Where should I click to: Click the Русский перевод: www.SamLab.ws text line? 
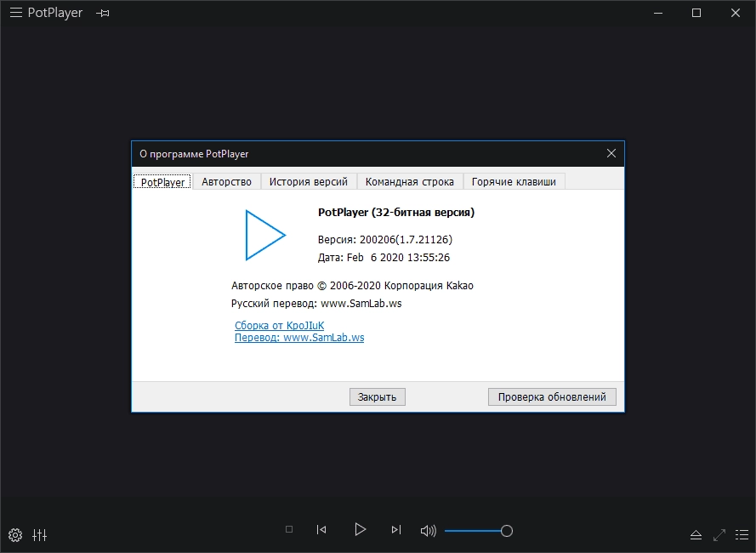tap(316, 304)
